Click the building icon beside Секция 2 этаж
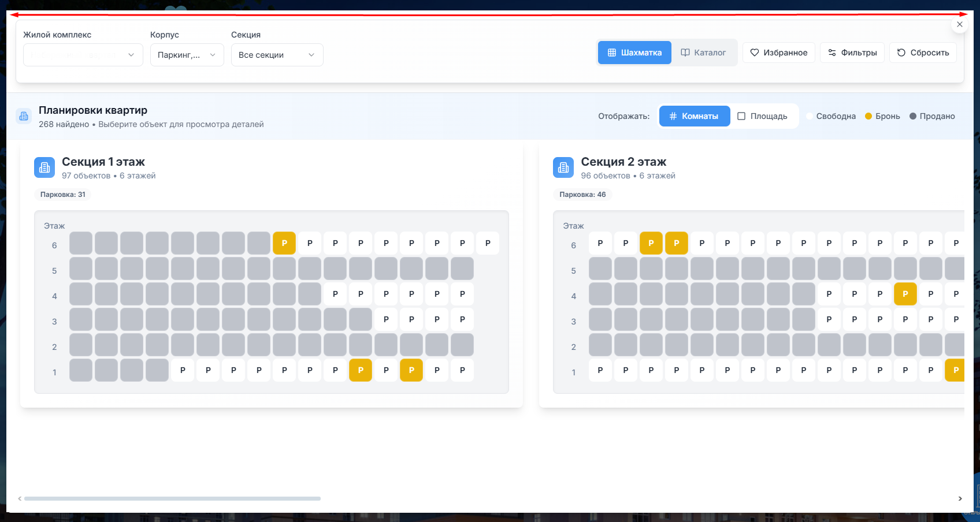980x522 pixels. coord(563,167)
